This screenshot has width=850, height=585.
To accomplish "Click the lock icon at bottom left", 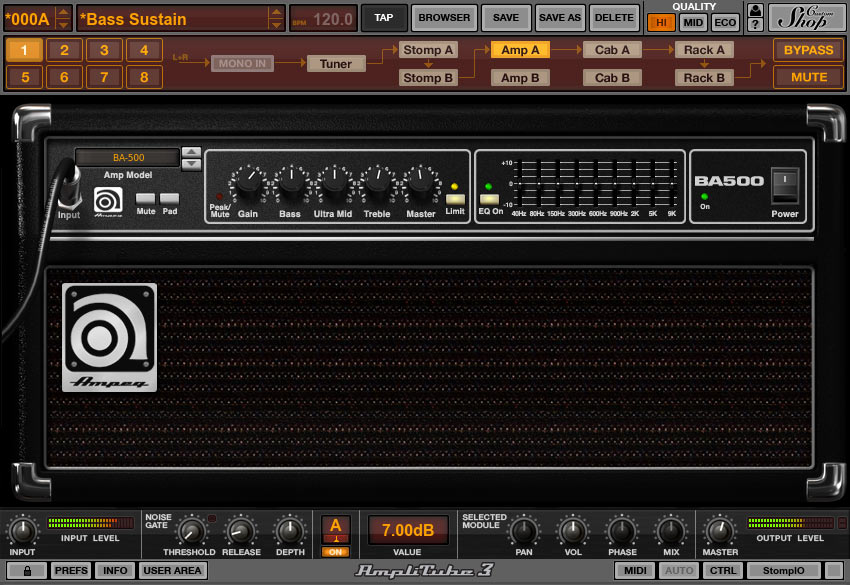I will coord(27,570).
